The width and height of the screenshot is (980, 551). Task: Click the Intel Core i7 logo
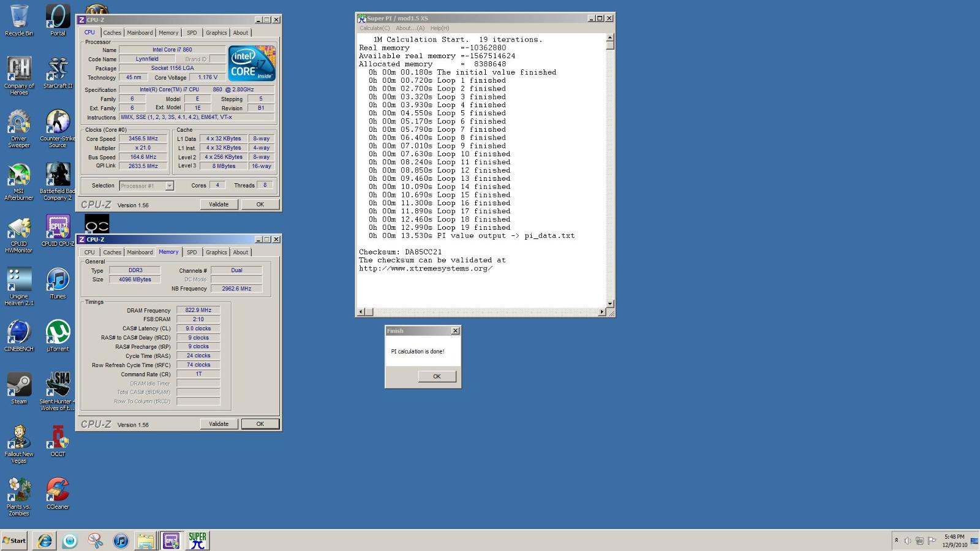252,63
